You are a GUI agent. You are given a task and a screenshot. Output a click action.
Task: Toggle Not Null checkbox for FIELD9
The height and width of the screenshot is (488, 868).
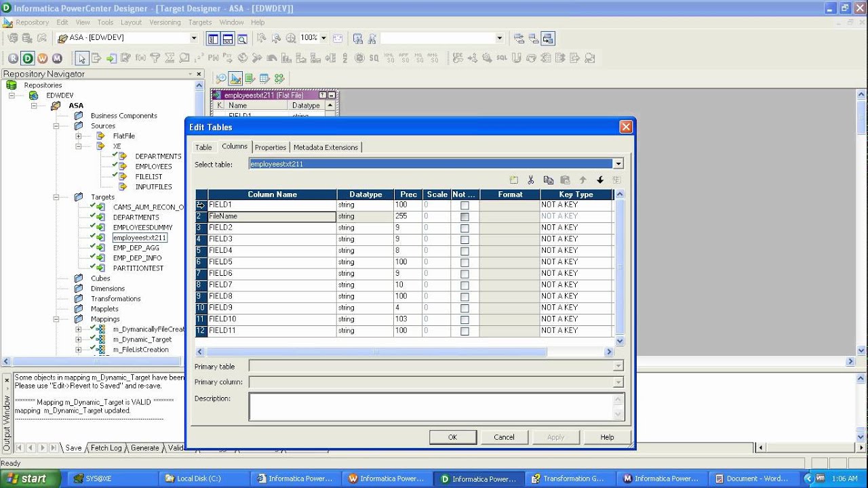click(x=465, y=308)
